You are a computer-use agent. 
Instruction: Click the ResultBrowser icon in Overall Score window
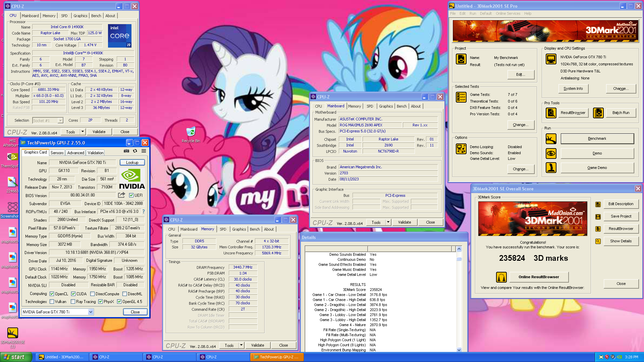[598, 229]
